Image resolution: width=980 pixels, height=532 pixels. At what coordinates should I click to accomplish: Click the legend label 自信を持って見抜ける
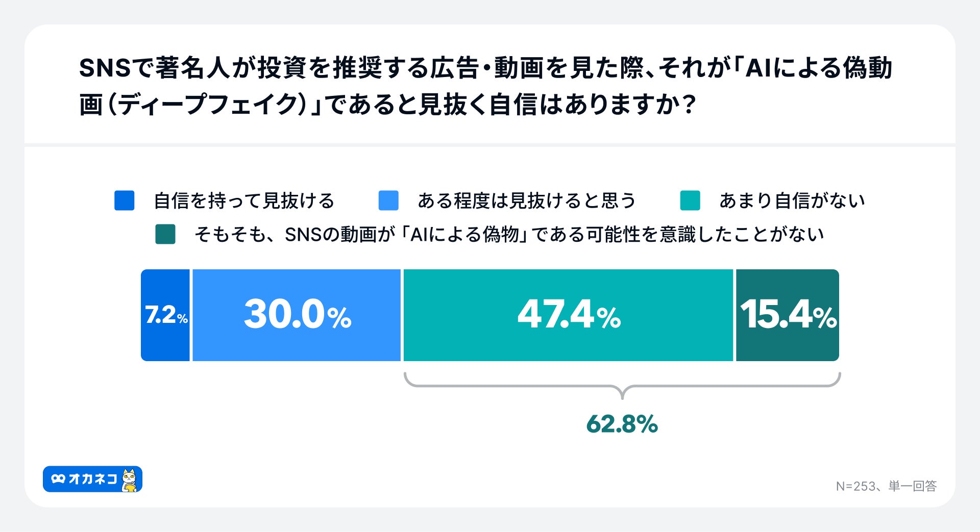coord(244,201)
